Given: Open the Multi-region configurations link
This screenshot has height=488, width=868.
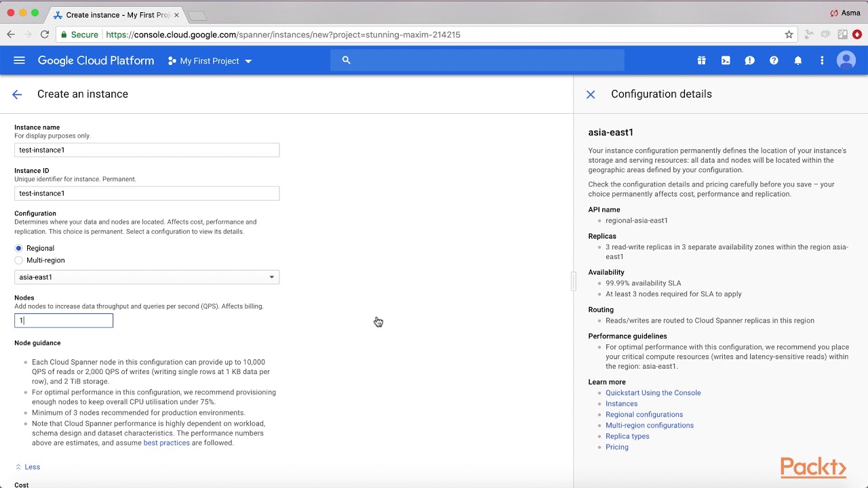Looking at the screenshot, I should point(650,426).
